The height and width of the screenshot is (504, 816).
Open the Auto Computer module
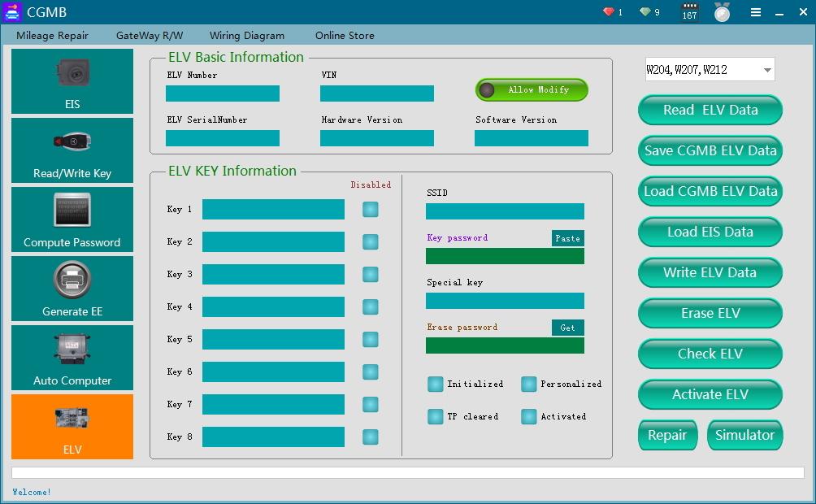point(72,357)
